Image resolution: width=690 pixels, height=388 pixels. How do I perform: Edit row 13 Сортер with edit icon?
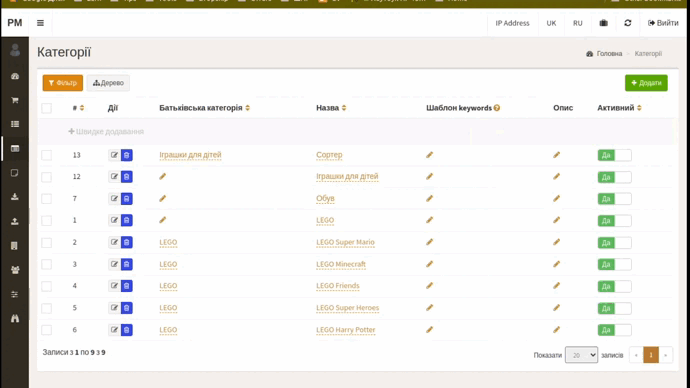tap(114, 155)
